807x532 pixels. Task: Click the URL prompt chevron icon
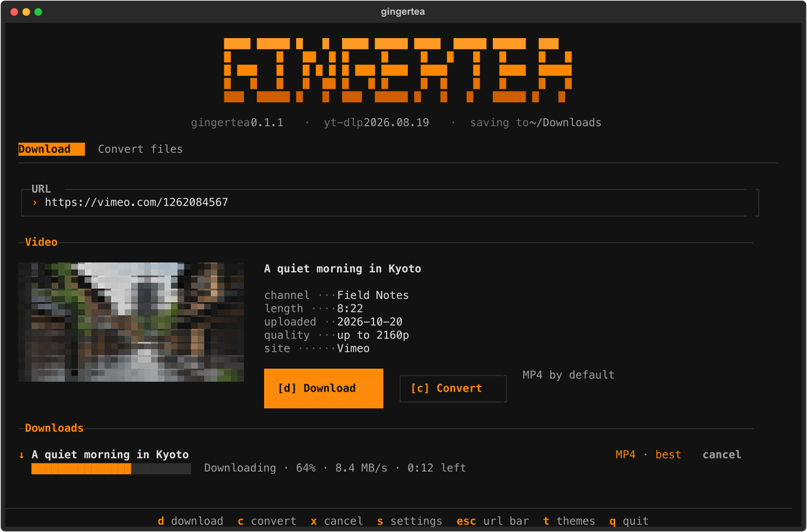35,203
